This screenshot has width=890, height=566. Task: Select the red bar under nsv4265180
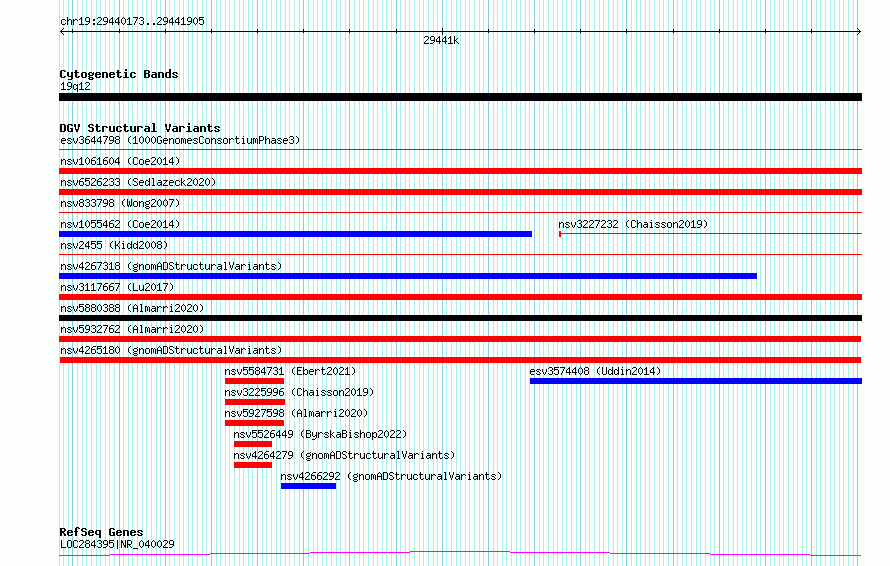pos(460,360)
